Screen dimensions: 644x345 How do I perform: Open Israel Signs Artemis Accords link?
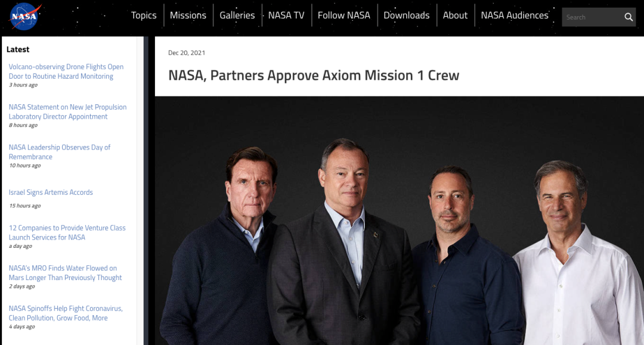pos(51,192)
